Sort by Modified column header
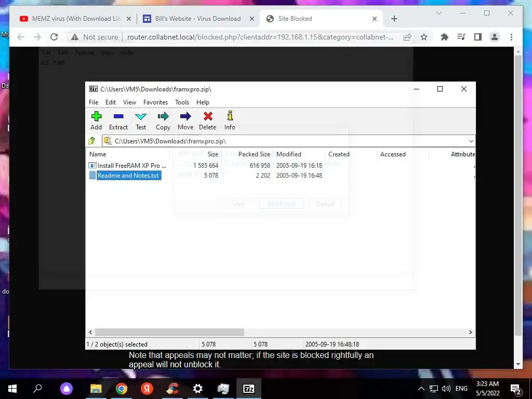This screenshot has height=399, width=532. [299, 154]
